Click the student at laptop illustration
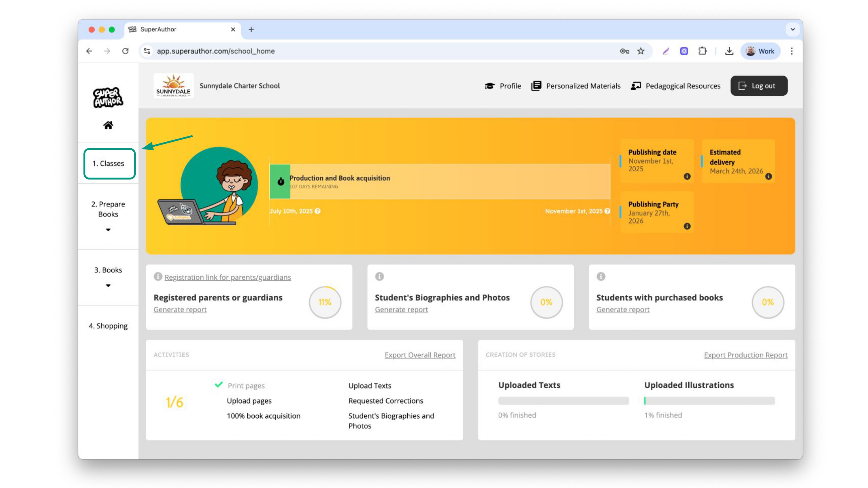Image resolution: width=868 pixels, height=488 pixels. point(208,186)
